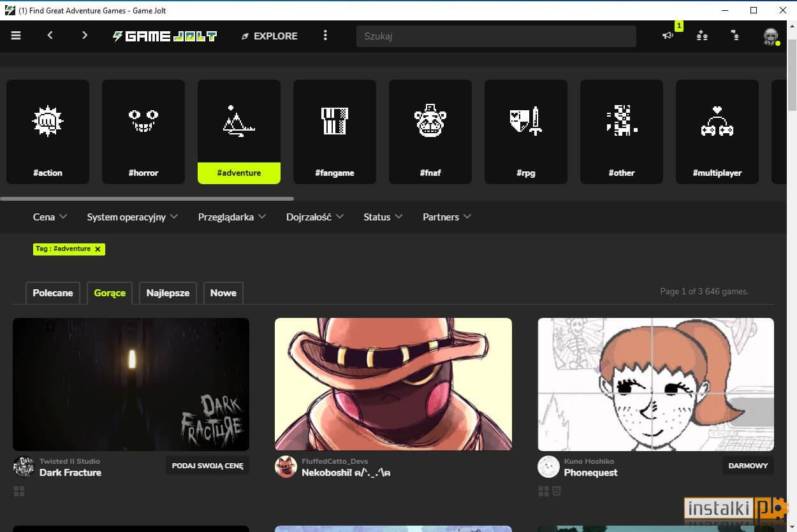Select the #fangame tag card
797x532 pixels.
[335, 132]
